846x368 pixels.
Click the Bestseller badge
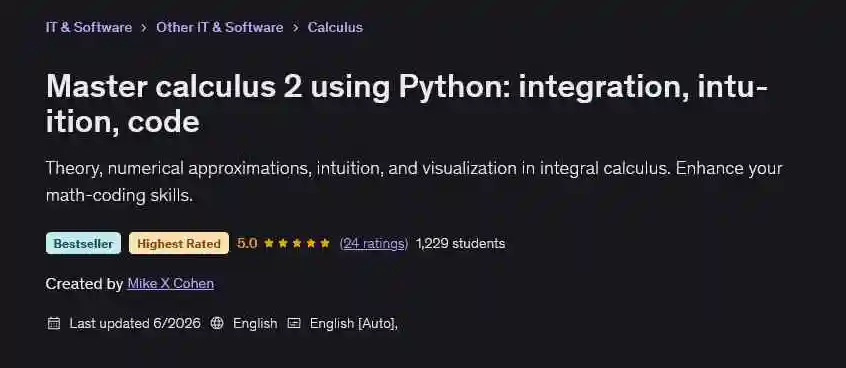click(x=83, y=243)
